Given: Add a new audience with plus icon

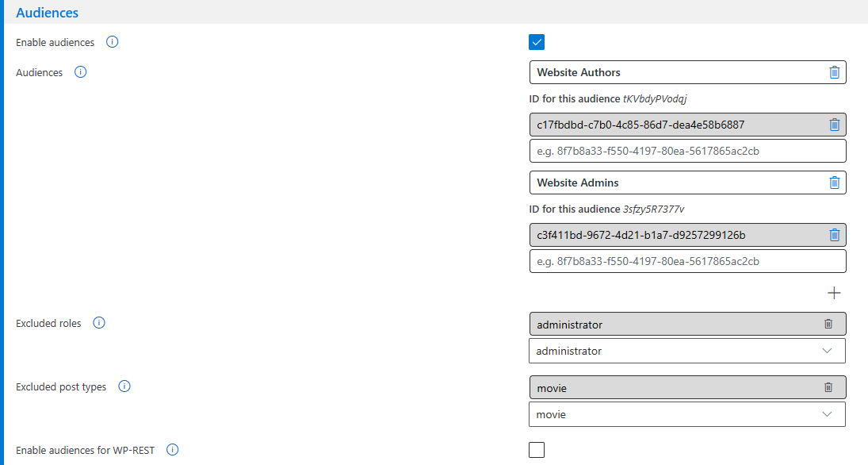Looking at the screenshot, I should coord(834,293).
